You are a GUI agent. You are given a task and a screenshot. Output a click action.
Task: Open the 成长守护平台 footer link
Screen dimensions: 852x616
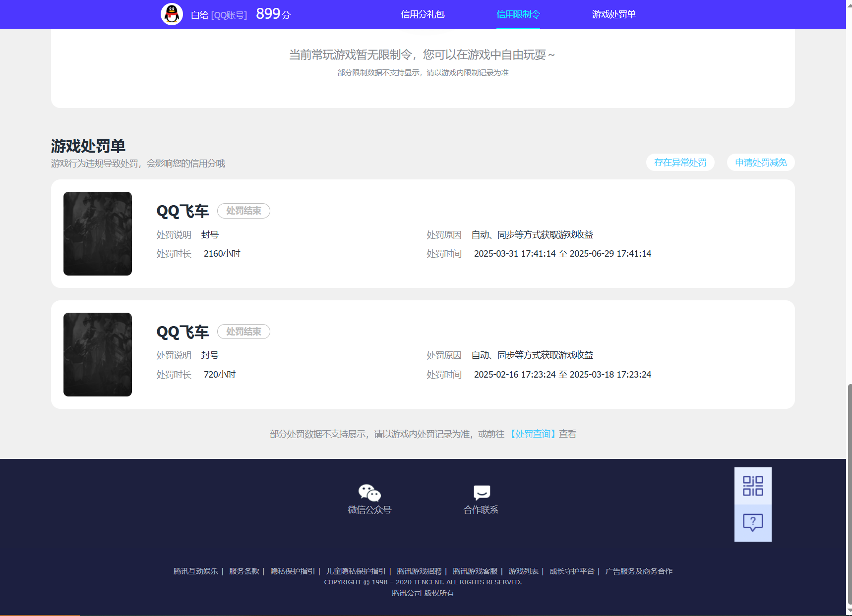(572, 571)
